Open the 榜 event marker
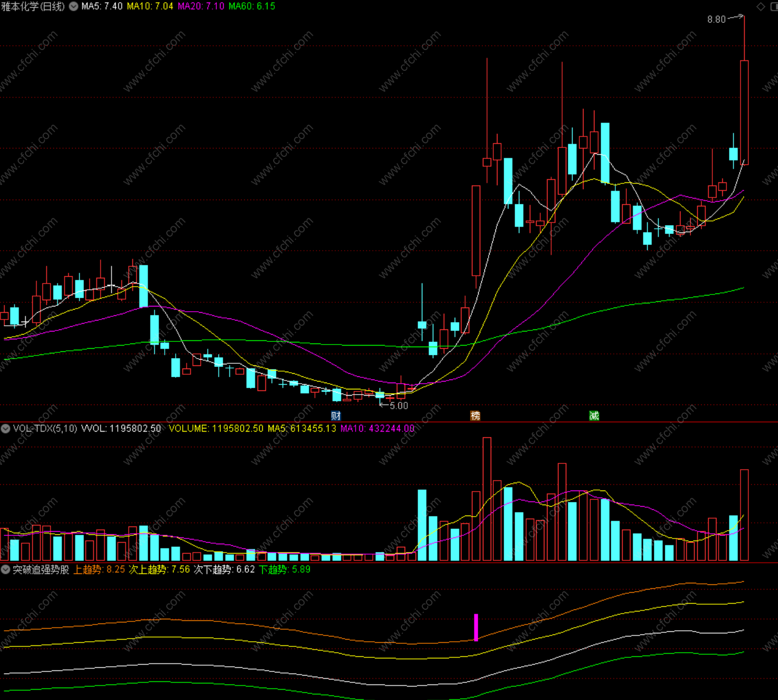Image resolution: width=778 pixels, height=700 pixels. pos(475,415)
